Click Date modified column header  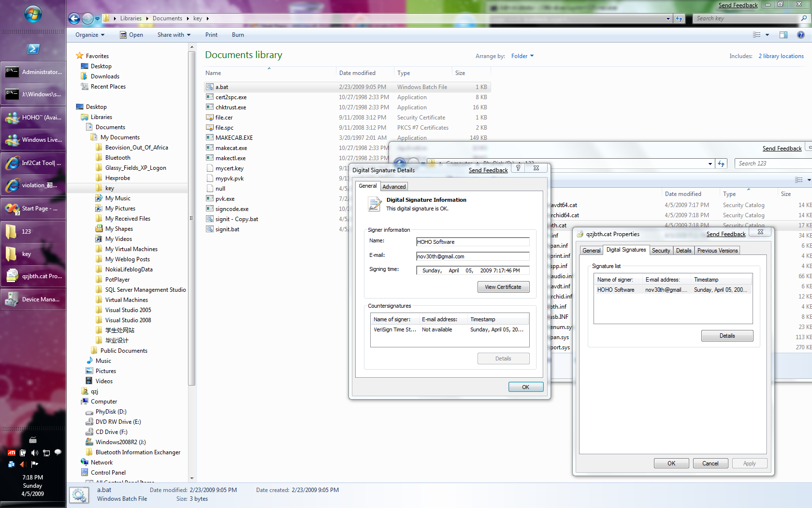(x=357, y=73)
